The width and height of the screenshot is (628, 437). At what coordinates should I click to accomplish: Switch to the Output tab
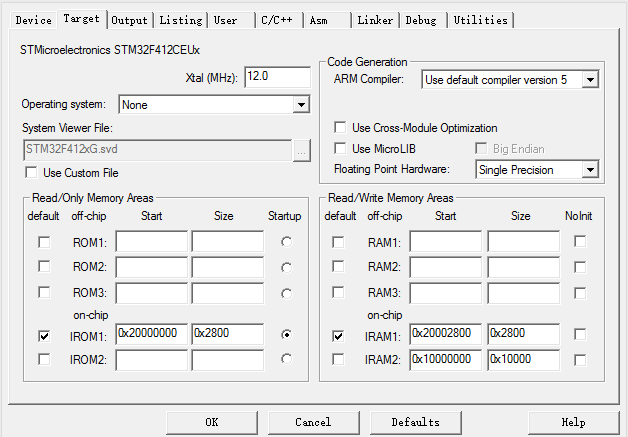point(129,20)
